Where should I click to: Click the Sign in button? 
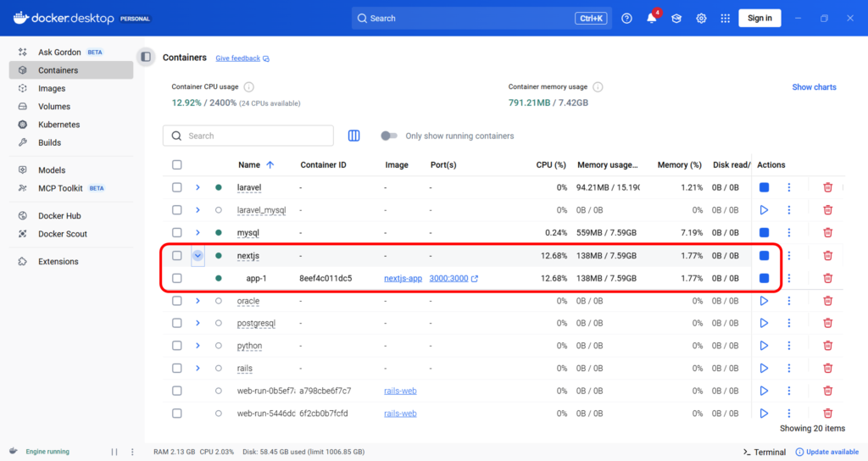tap(759, 19)
